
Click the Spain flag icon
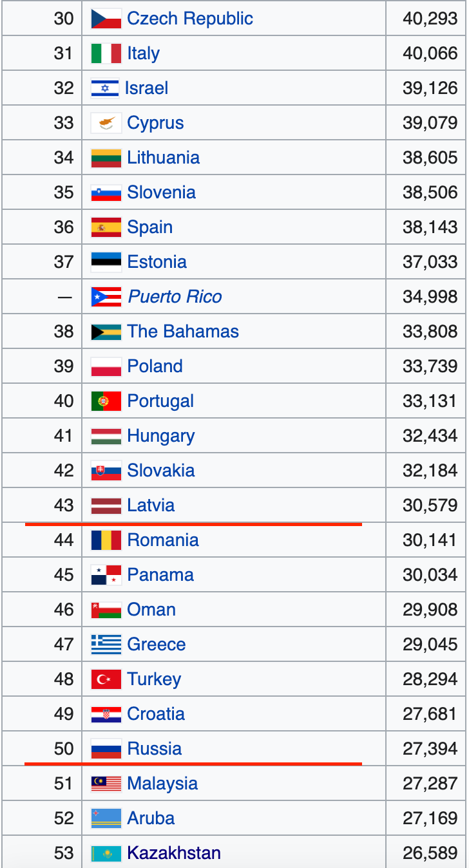106,227
